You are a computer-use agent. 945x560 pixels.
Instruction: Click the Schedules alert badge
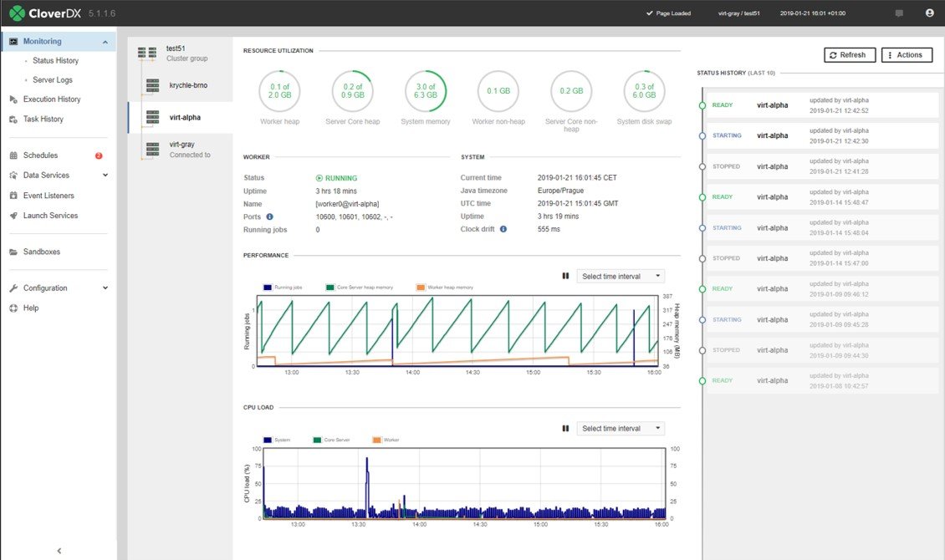[99, 155]
